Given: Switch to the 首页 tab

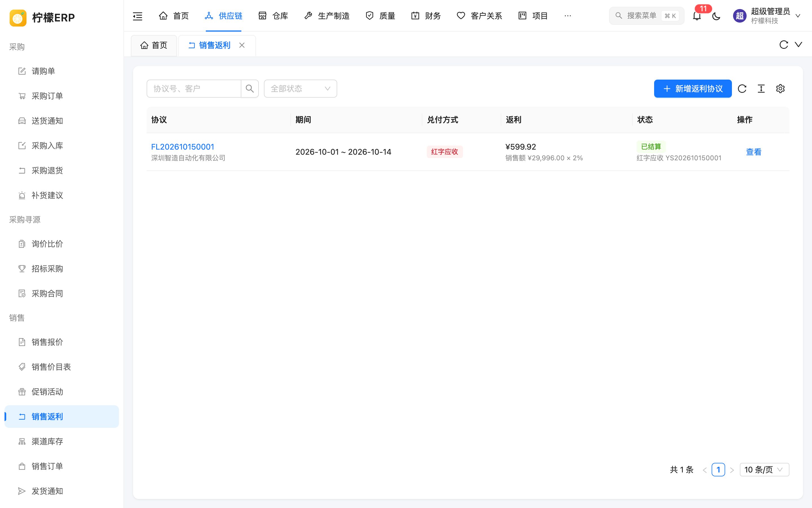Looking at the screenshot, I should (x=154, y=45).
